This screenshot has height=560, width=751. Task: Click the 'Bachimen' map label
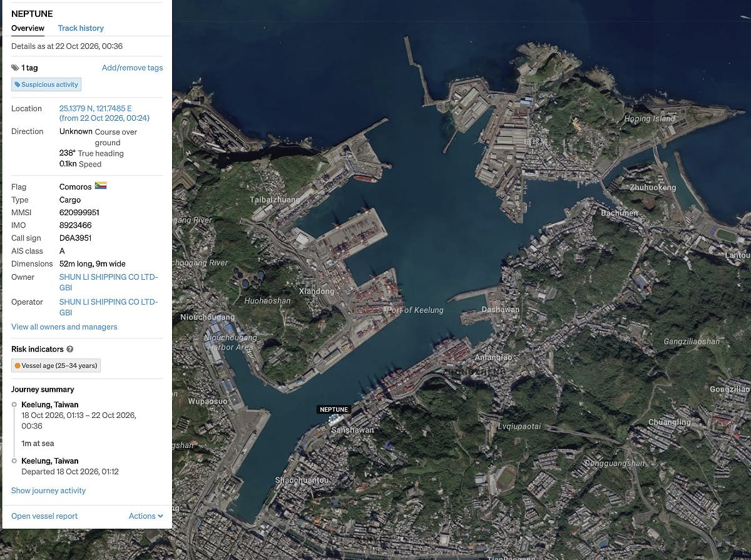[x=619, y=213]
